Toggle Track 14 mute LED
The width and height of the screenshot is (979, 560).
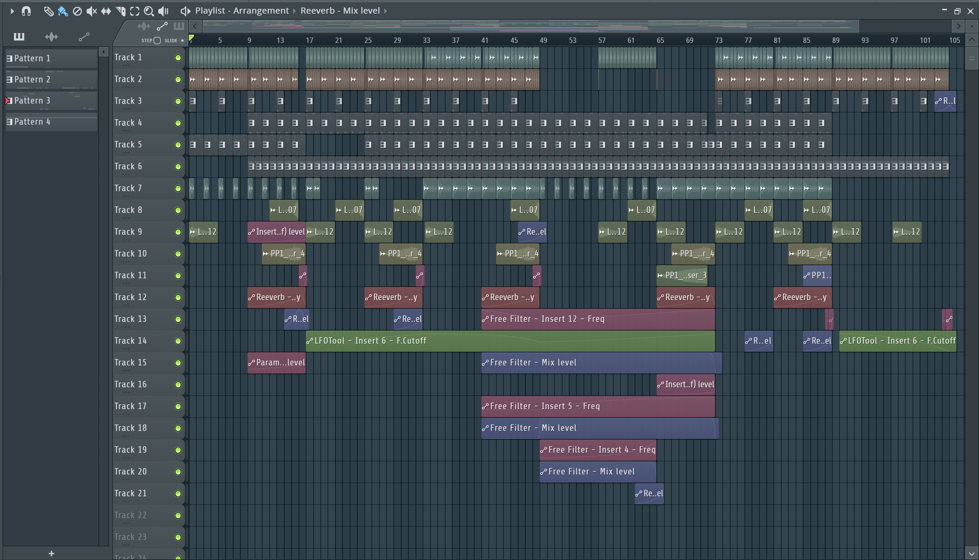click(x=178, y=341)
